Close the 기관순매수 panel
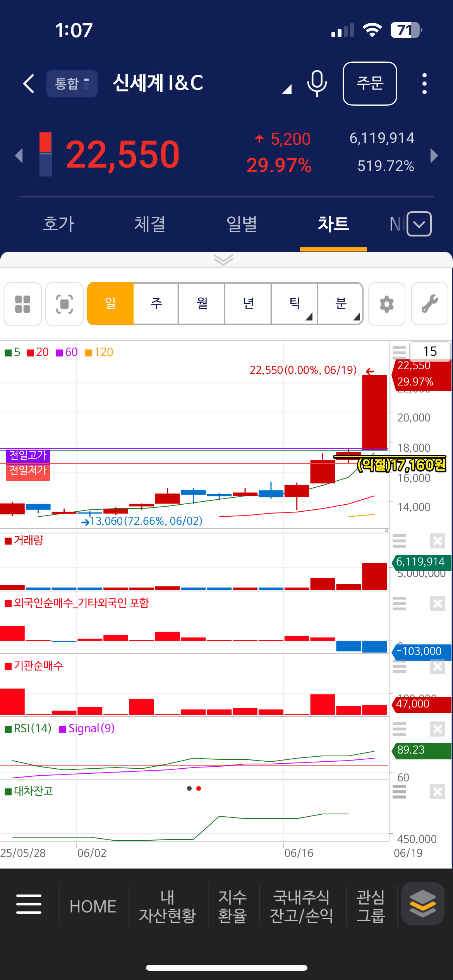Image resolution: width=453 pixels, height=980 pixels. click(438, 666)
